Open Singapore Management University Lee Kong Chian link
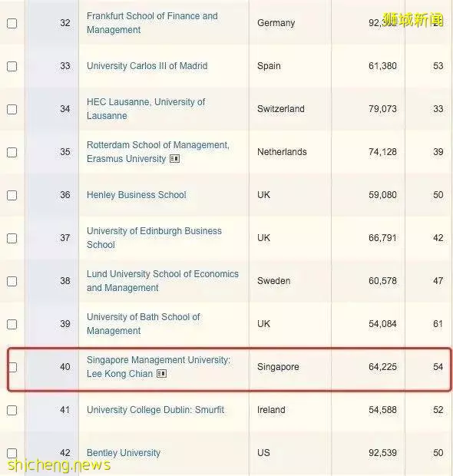 click(x=158, y=367)
